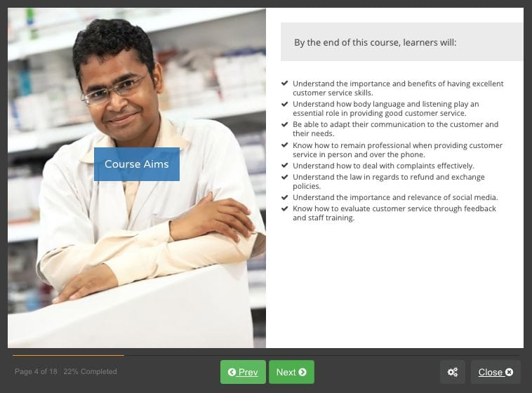Click checkmark beside excellent customer service skills
The width and height of the screenshot is (532, 393).
[x=285, y=83]
